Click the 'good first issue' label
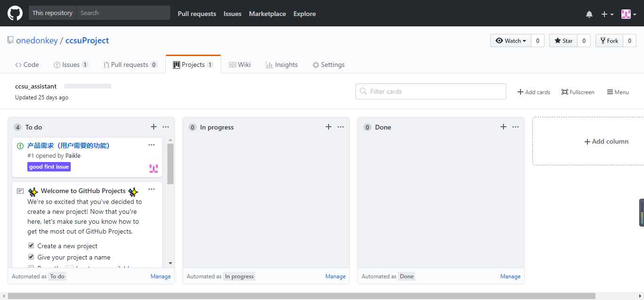644x300 pixels. coord(49,167)
